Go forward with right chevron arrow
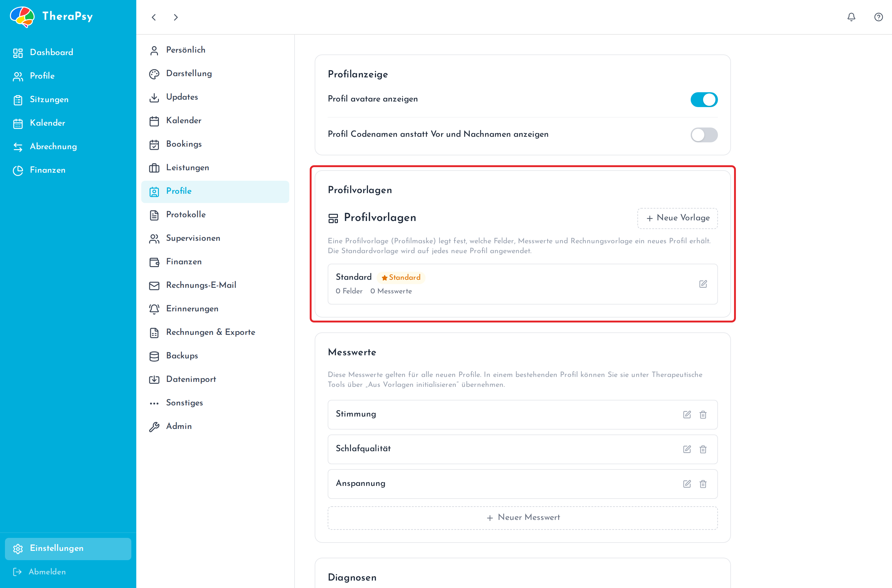Screen dimensions: 892x588 (x=176, y=17)
